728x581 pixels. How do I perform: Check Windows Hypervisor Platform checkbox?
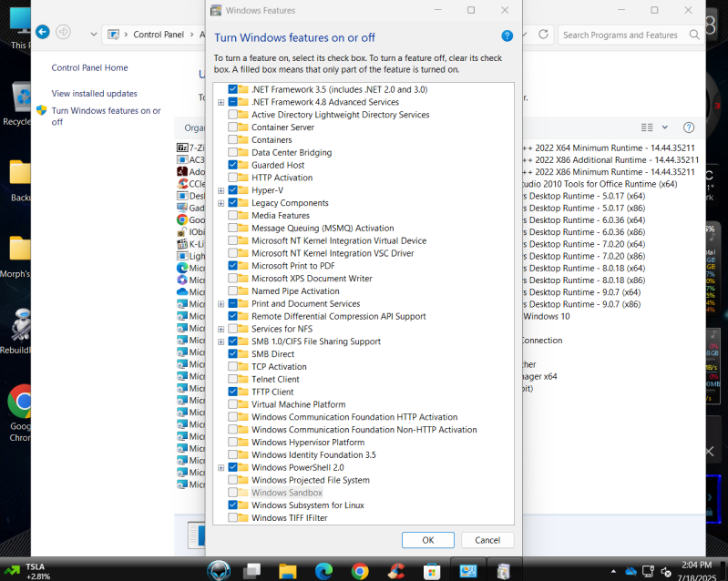232,443
